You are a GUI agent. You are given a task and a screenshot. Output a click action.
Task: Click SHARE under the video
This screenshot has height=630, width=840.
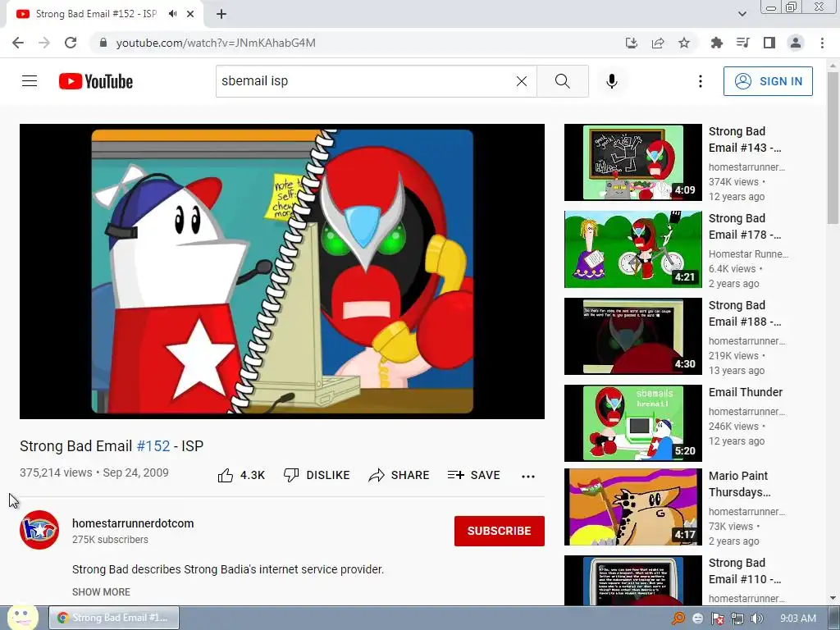coord(399,475)
